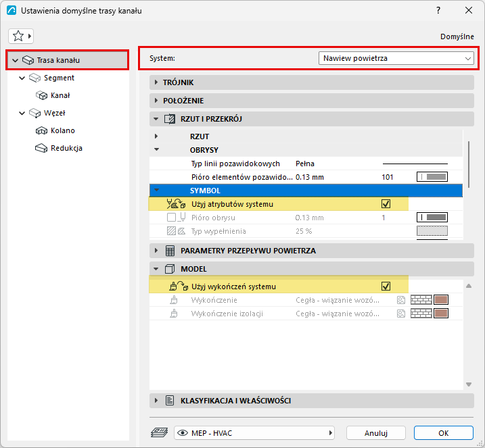
Task: Click paint bucket icon in Wykończenie row
Action: 174,300
